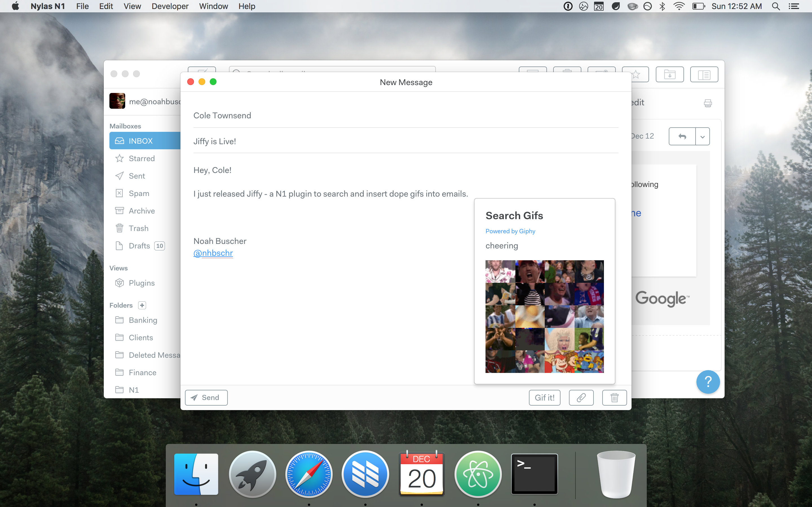Open the Developer menu
This screenshot has height=507, width=812.
tap(170, 6)
